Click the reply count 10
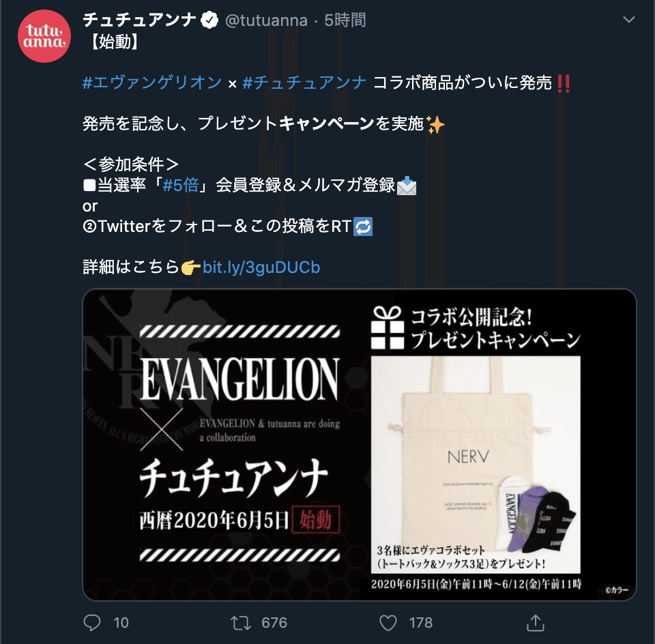Image resolution: width=655 pixels, height=644 pixels. pos(121,623)
